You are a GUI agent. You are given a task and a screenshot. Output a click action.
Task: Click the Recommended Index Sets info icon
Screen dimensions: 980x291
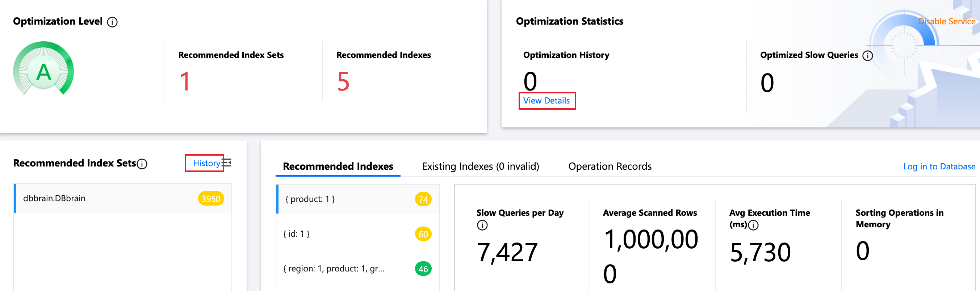tap(142, 164)
